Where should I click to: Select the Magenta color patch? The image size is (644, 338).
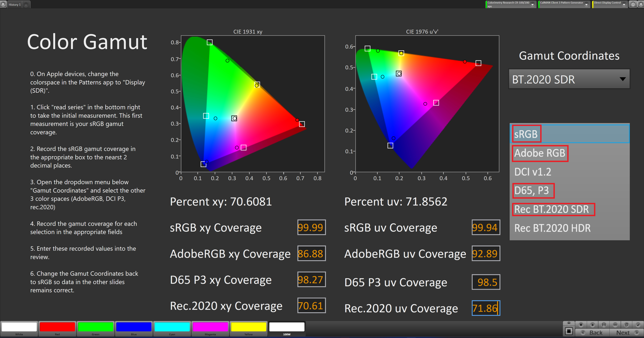click(x=210, y=327)
